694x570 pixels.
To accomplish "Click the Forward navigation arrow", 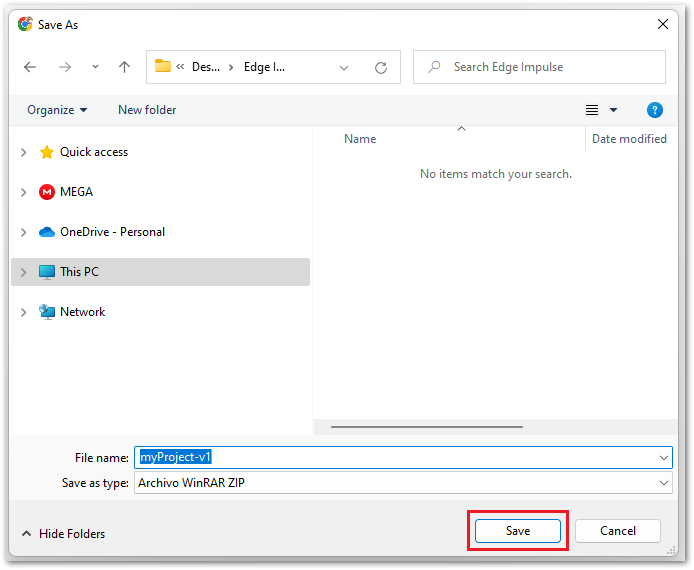I will (65, 67).
